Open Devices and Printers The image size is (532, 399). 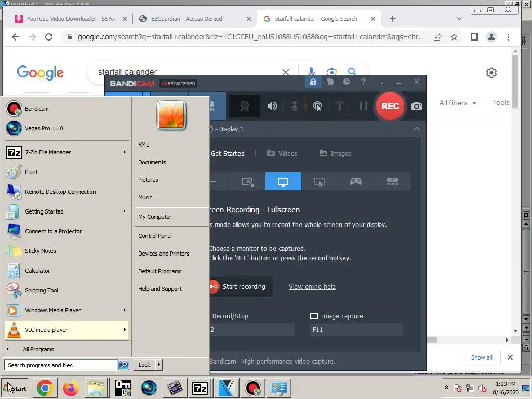pyautogui.click(x=164, y=254)
